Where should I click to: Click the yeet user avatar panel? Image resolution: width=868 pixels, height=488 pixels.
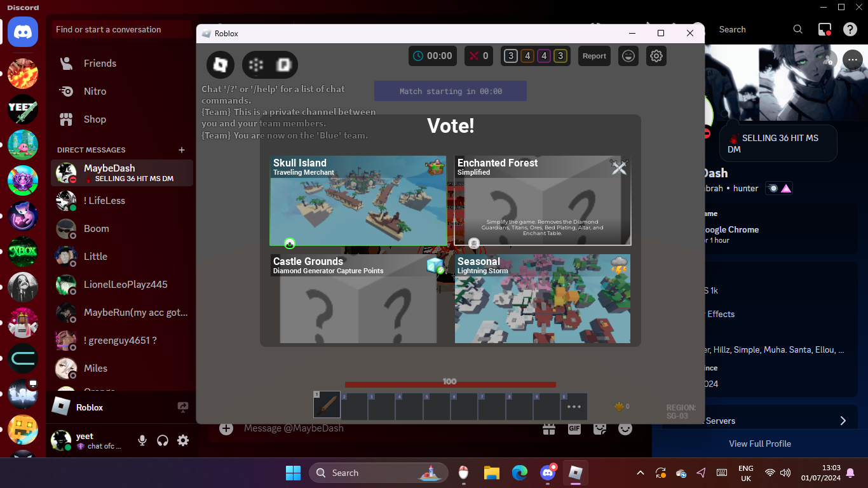point(89,440)
